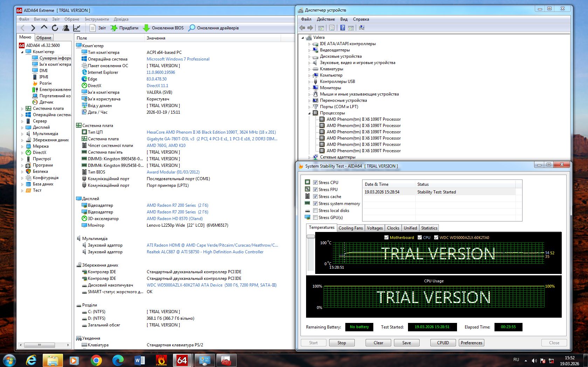This screenshot has height=367, width=588.
Task: Open FurMark icon in the taskbar
Action: (x=161, y=360)
